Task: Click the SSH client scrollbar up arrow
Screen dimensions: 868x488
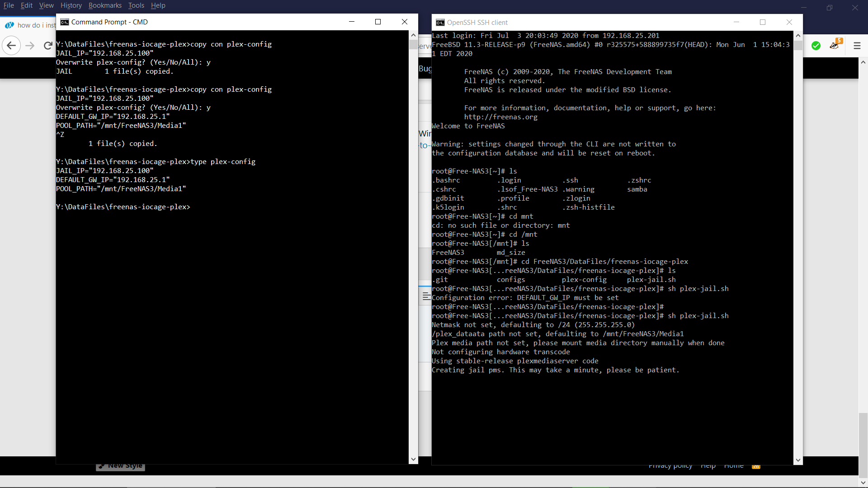Action: click(798, 35)
